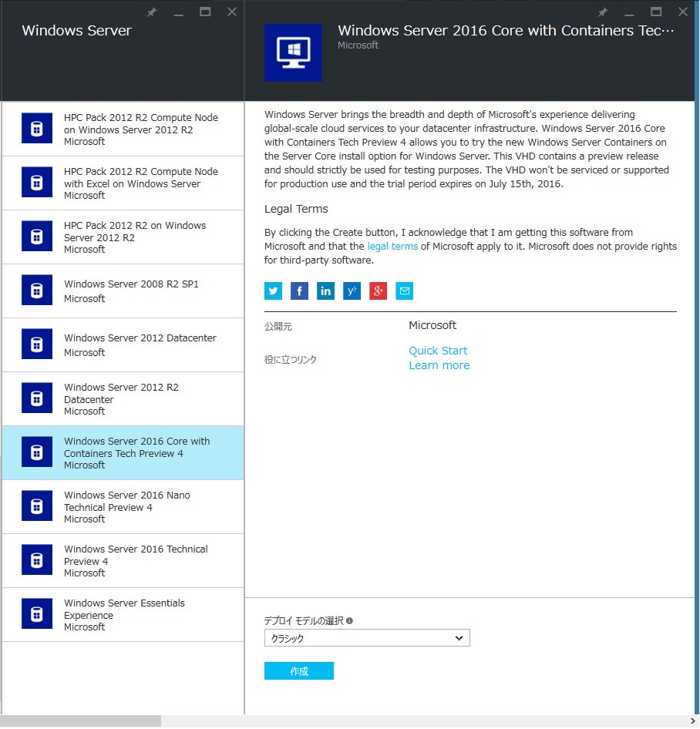
Task: Click the Yammer share icon
Action: (352, 291)
